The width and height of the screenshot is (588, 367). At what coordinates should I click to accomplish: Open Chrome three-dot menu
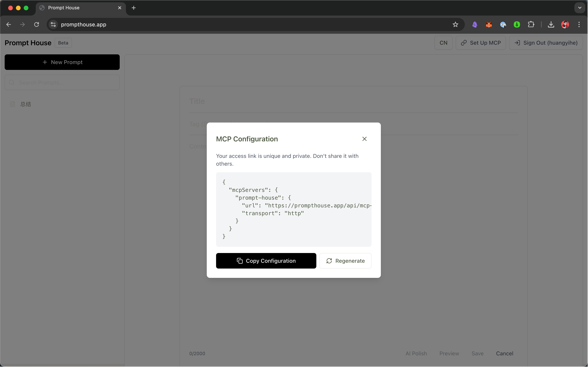(579, 24)
